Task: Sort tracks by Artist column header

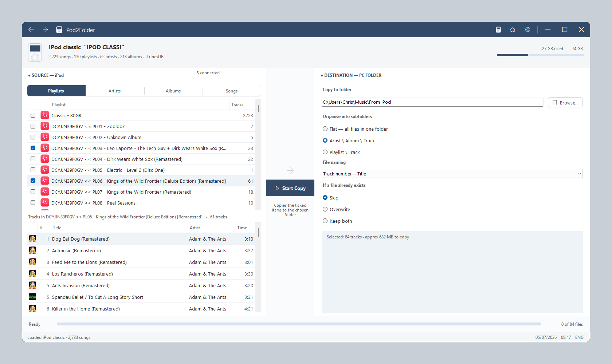Action: [x=211, y=227]
